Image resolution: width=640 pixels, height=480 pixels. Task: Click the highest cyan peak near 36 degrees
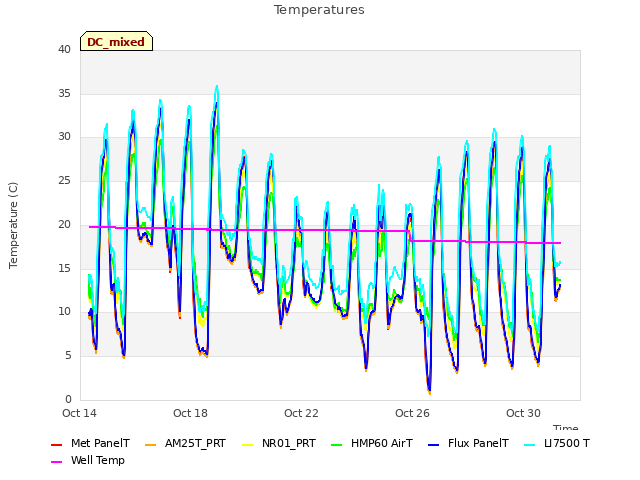tap(217, 87)
